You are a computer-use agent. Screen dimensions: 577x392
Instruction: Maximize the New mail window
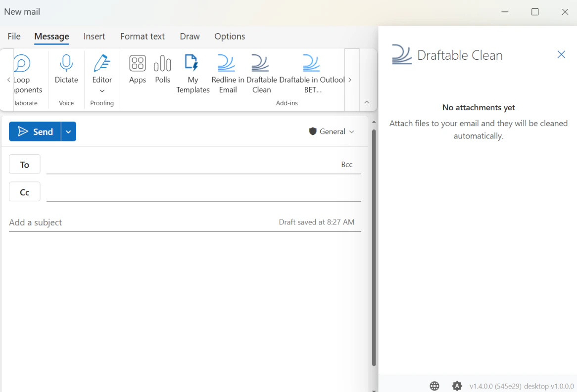click(535, 12)
